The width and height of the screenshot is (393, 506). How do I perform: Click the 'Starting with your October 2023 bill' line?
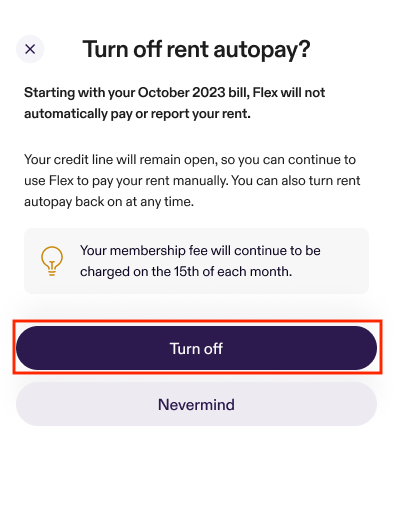174,93
